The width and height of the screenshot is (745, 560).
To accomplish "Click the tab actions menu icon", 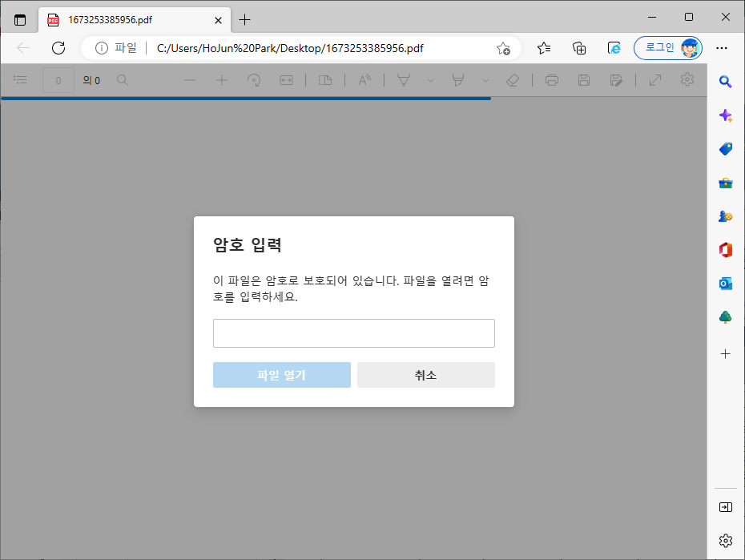I will pyautogui.click(x=20, y=20).
